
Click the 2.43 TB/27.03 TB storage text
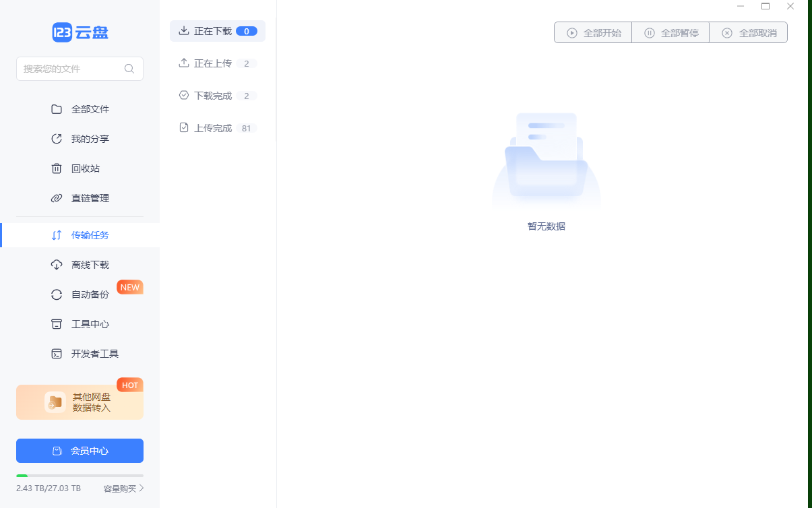tap(49, 488)
